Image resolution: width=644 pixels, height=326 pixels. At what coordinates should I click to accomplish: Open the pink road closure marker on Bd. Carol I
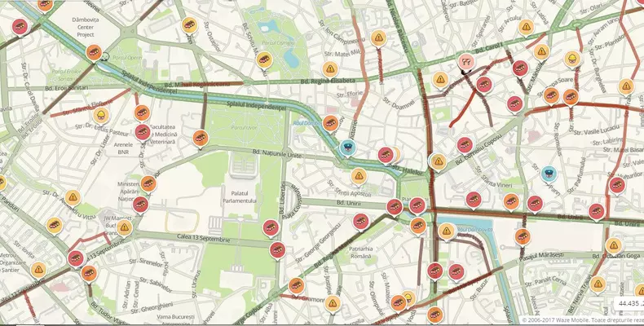coord(466,62)
